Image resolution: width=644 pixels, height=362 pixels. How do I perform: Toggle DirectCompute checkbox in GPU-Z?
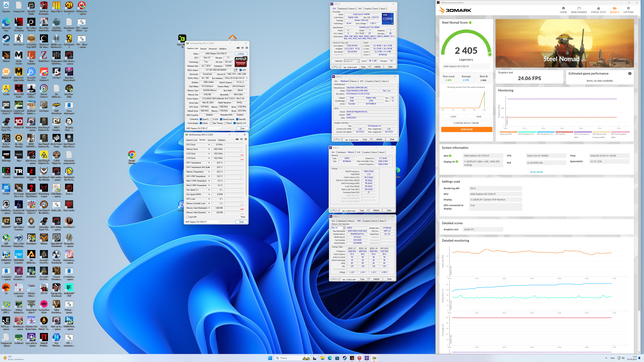tap(221, 119)
